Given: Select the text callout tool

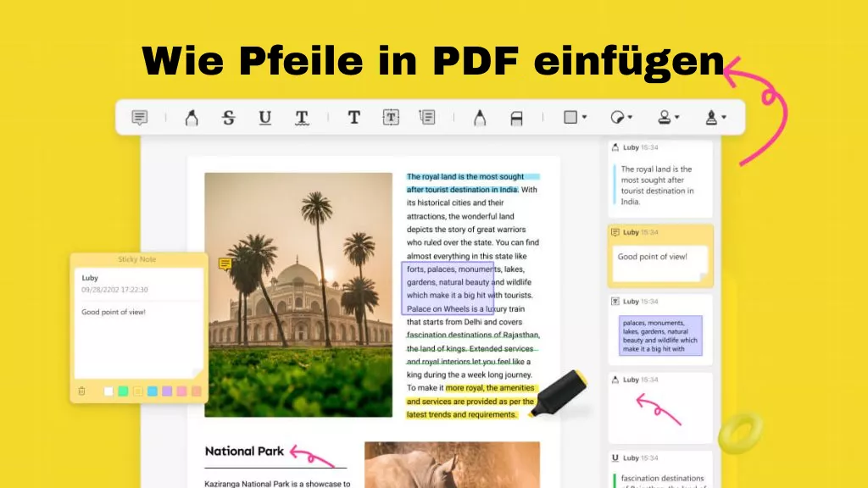Looking at the screenshot, I should tap(427, 117).
